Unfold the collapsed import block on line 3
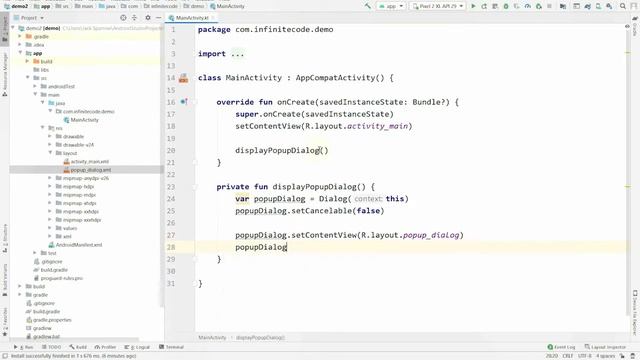This screenshot has width=640, height=360. [x=238, y=54]
